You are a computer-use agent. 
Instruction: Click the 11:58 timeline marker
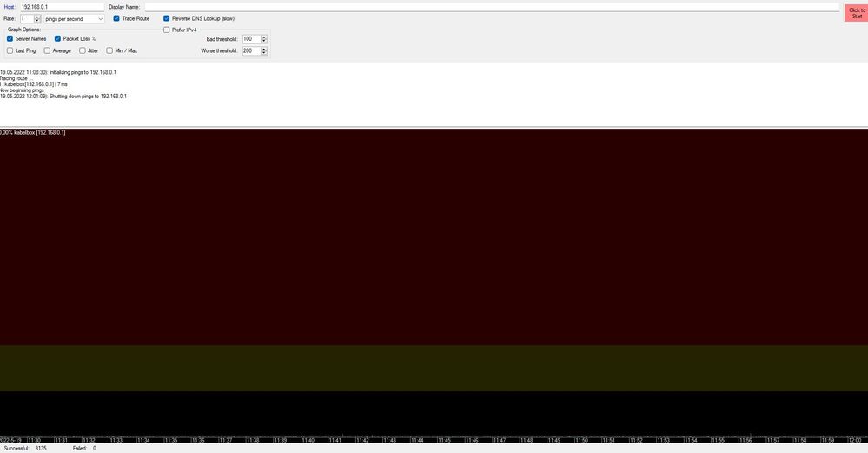(800, 440)
